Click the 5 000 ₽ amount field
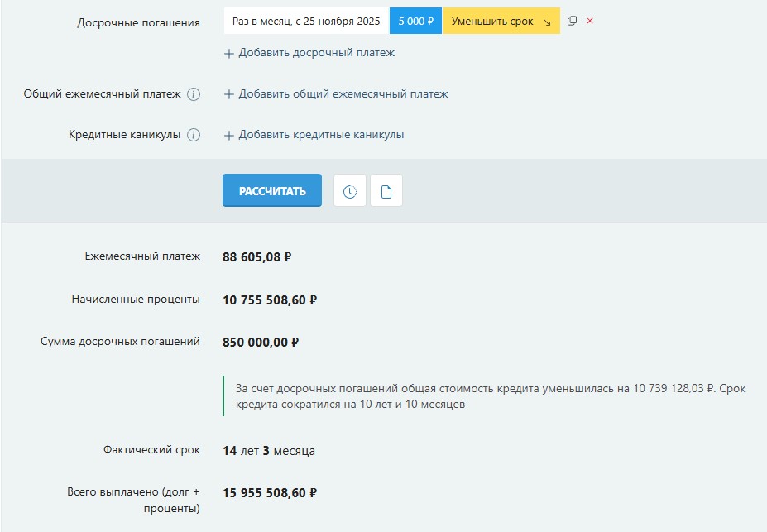This screenshot has height=532, width=767. click(415, 22)
